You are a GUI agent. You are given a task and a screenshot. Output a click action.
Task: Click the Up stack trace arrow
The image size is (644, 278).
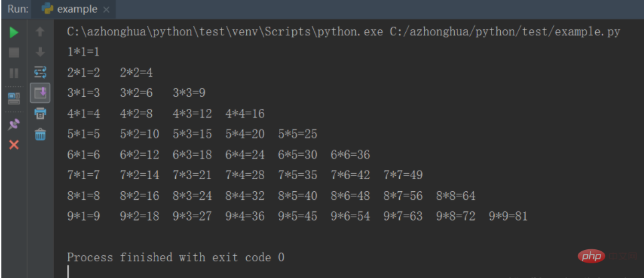pos(40,32)
